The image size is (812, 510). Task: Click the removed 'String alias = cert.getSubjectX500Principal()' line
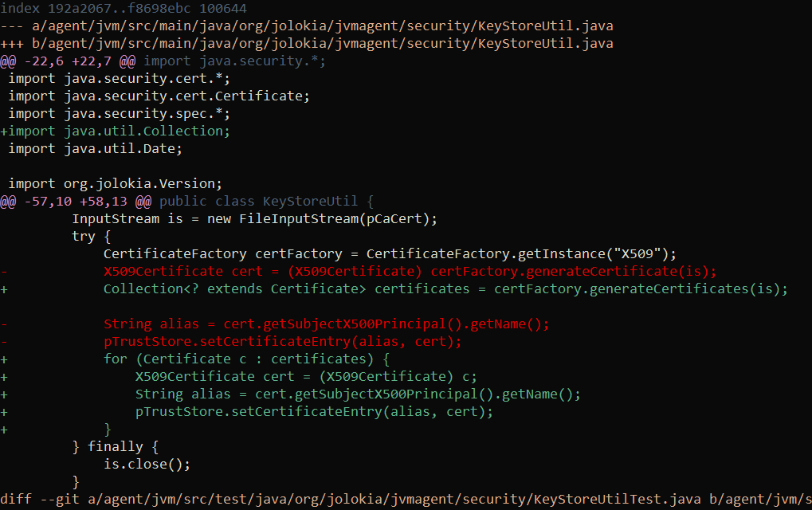pos(326,324)
